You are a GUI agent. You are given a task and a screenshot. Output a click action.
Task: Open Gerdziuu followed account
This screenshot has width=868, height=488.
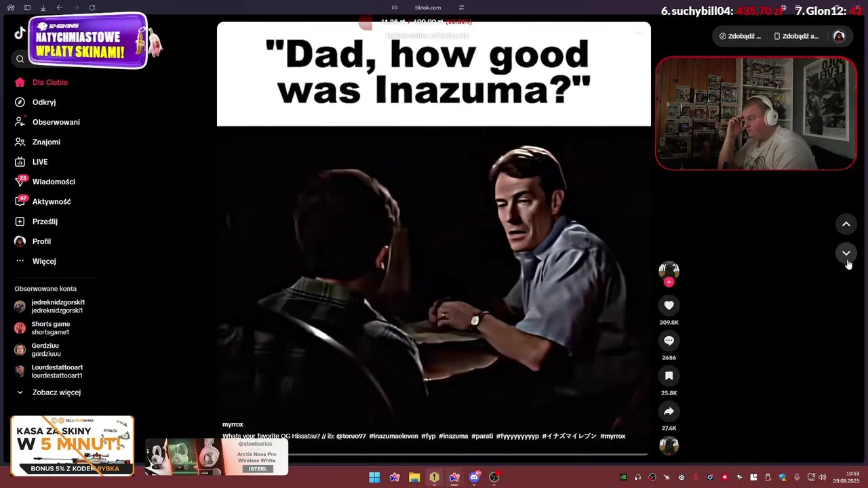click(38, 350)
